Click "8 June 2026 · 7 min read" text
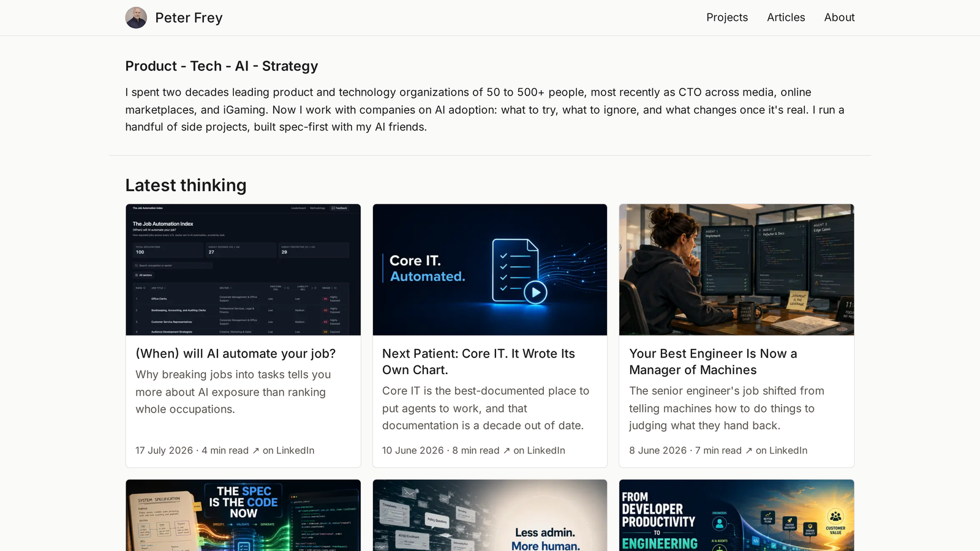The width and height of the screenshot is (980, 551). click(685, 451)
